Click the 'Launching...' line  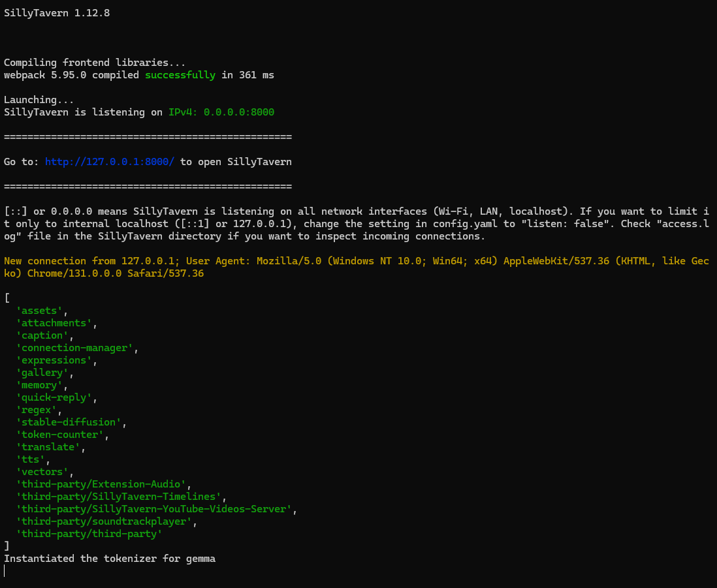point(39,100)
